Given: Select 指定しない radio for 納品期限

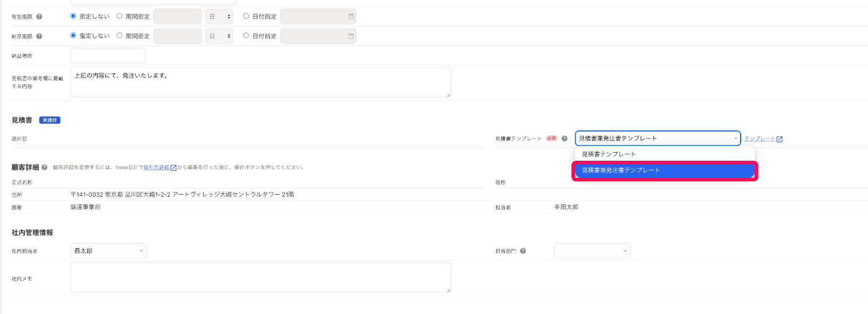Looking at the screenshot, I should [x=73, y=36].
